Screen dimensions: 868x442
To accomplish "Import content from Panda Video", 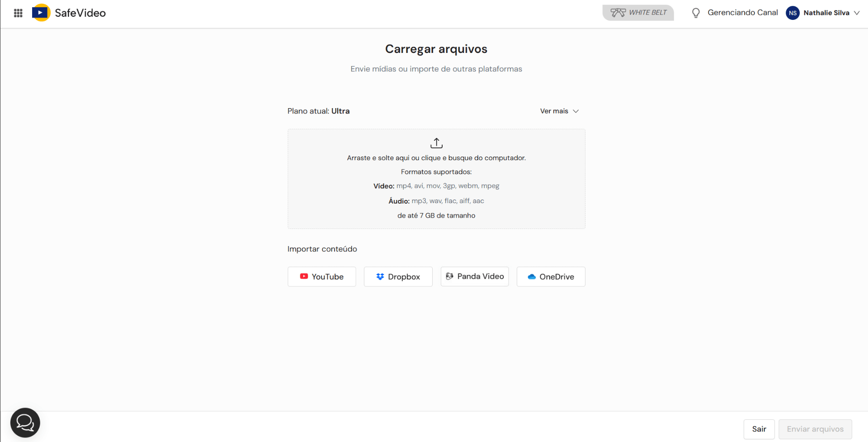I will coord(475,276).
